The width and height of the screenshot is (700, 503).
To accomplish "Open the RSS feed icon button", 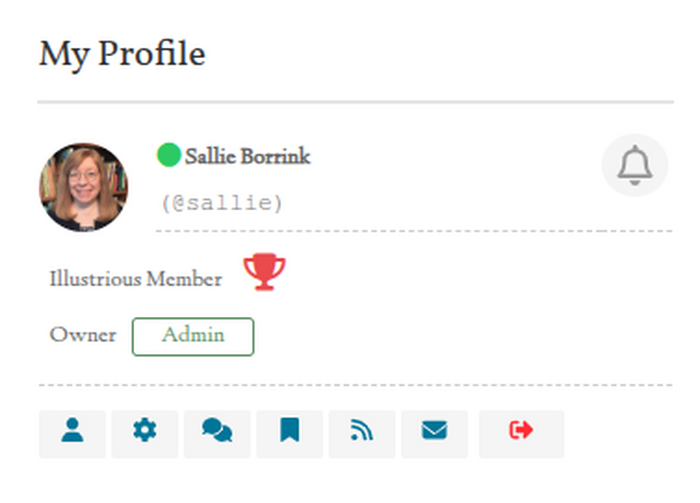I will tap(362, 432).
